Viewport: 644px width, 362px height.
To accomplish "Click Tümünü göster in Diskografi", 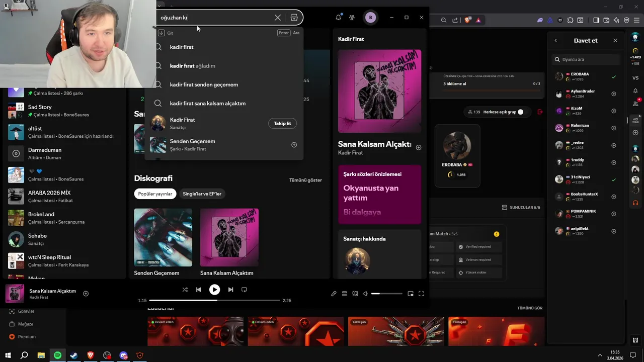I will click(305, 180).
